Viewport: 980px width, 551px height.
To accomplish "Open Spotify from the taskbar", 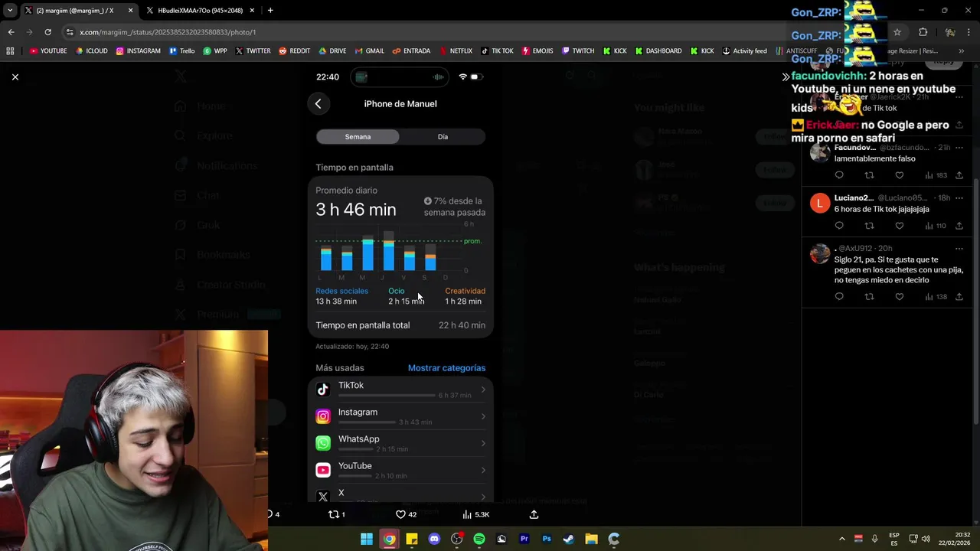I will (x=479, y=539).
